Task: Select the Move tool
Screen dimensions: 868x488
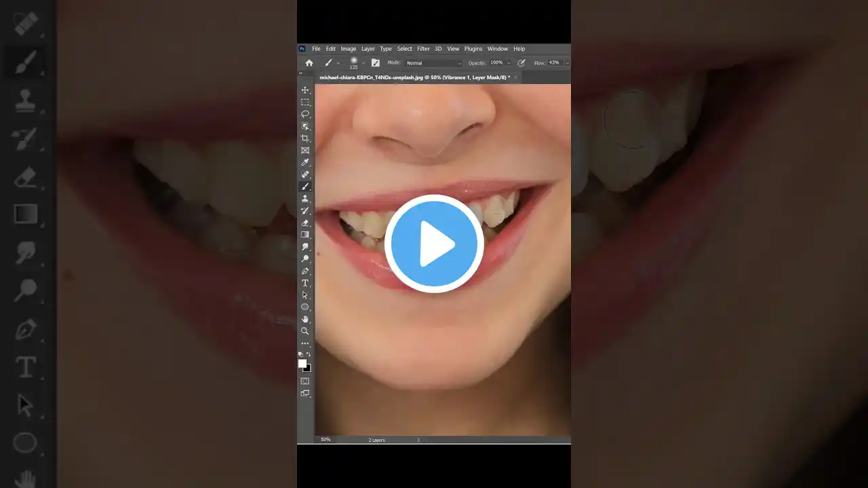Action: tap(305, 89)
